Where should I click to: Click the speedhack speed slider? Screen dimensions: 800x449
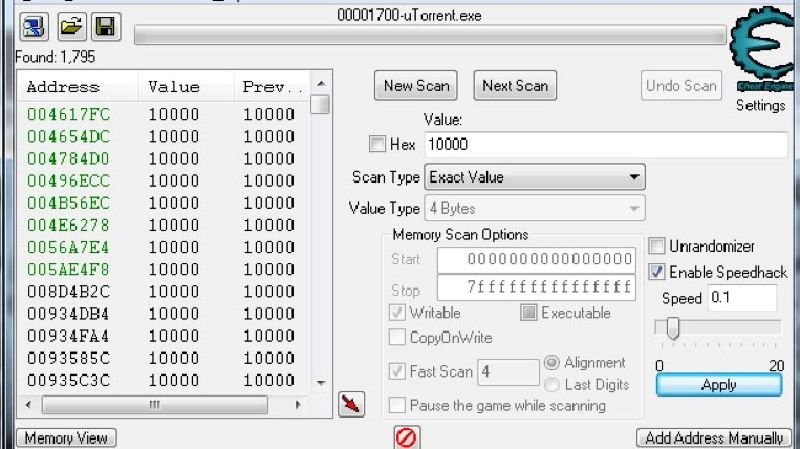coord(673,328)
